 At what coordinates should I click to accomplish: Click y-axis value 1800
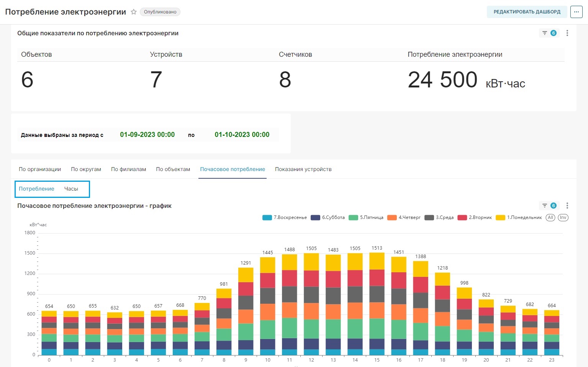tap(29, 232)
